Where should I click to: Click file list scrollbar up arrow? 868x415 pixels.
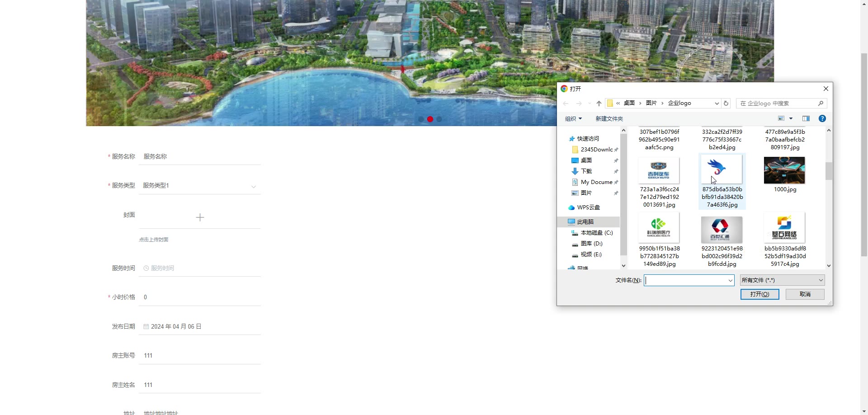pos(829,130)
